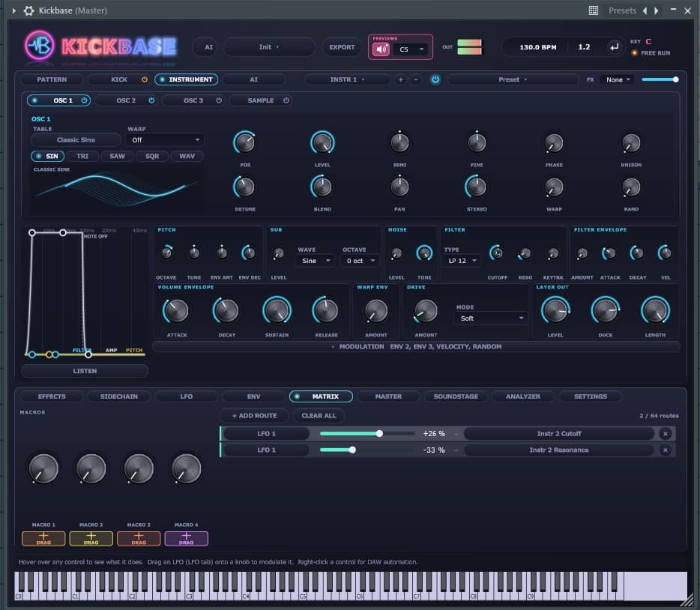This screenshot has width=700, height=610.
Task: Add an instrument layer with plus icon
Action: [x=400, y=79]
